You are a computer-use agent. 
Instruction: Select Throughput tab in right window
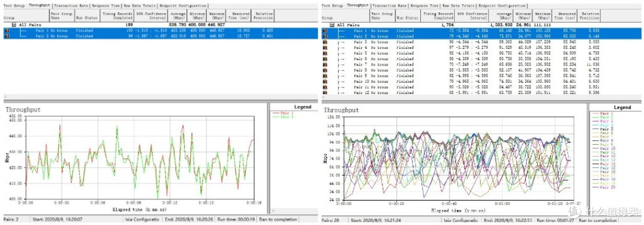pos(357,5)
